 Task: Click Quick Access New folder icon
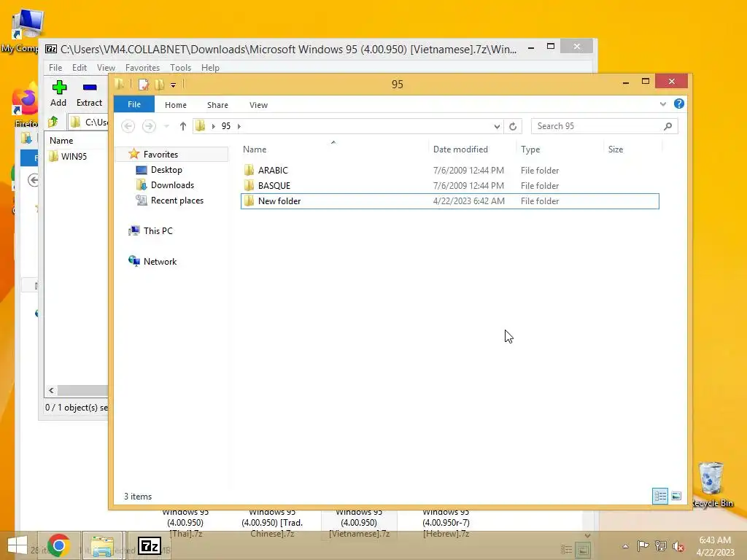[x=160, y=85]
